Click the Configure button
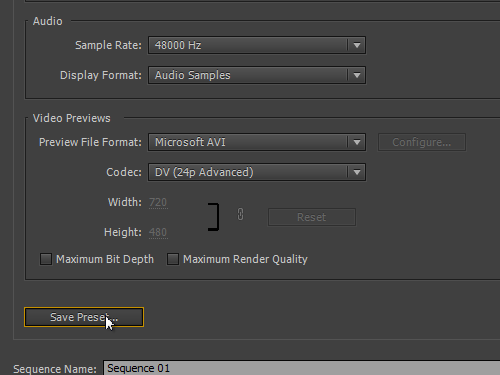Screen dimensions: 500x375 tap(422, 142)
